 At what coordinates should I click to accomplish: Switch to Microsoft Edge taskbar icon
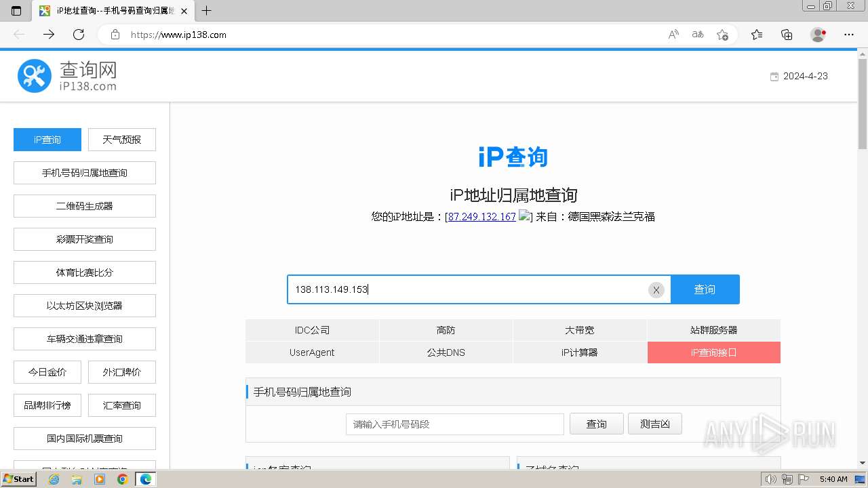click(146, 479)
